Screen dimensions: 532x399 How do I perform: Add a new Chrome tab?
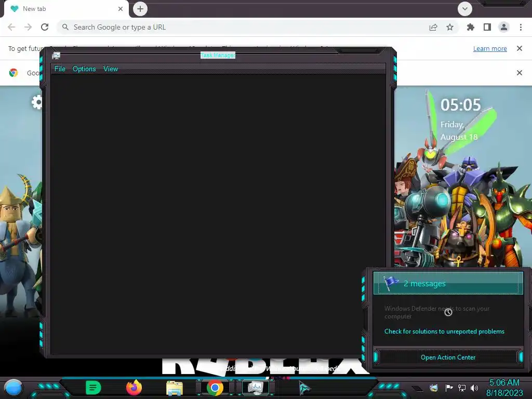coord(140,9)
